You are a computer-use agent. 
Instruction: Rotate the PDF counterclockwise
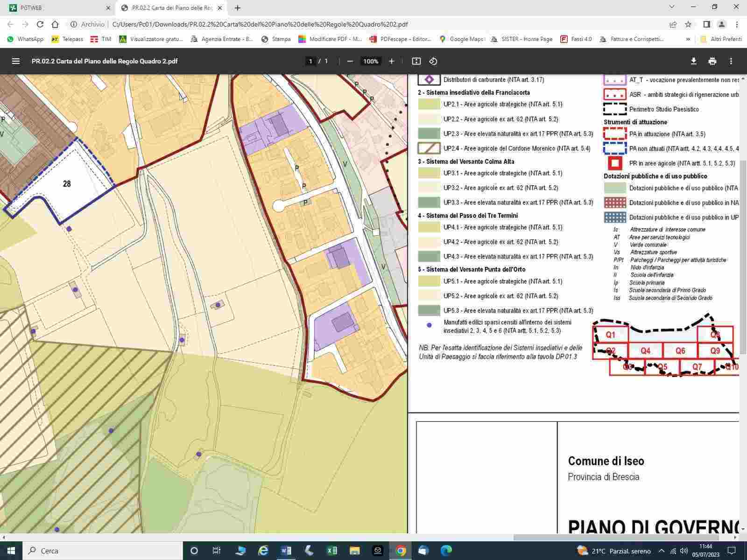click(433, 61)
